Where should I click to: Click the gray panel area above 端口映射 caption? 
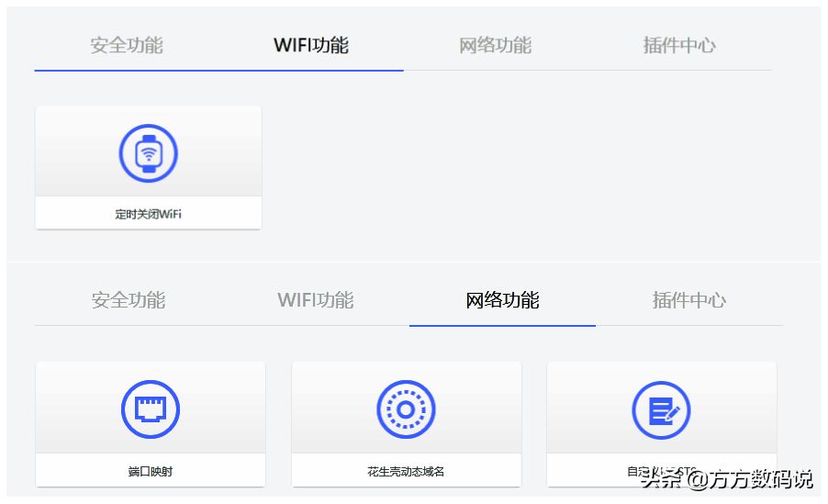[151, 408]
